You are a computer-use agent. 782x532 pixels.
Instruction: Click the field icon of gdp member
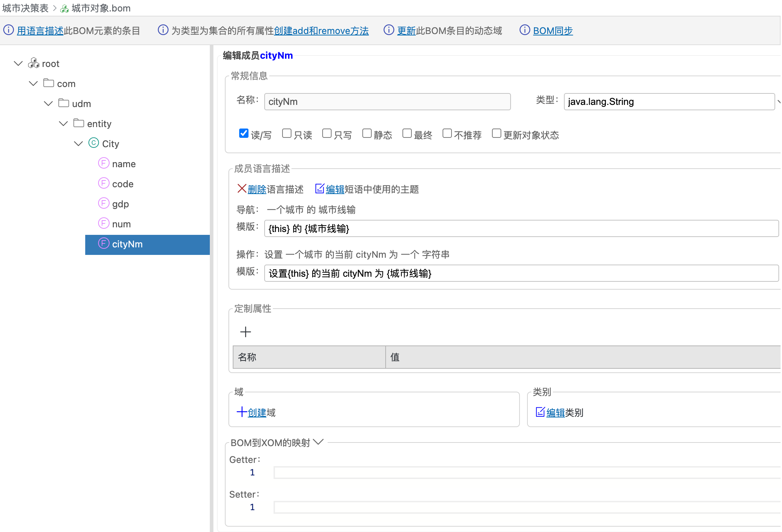[103, 203]
